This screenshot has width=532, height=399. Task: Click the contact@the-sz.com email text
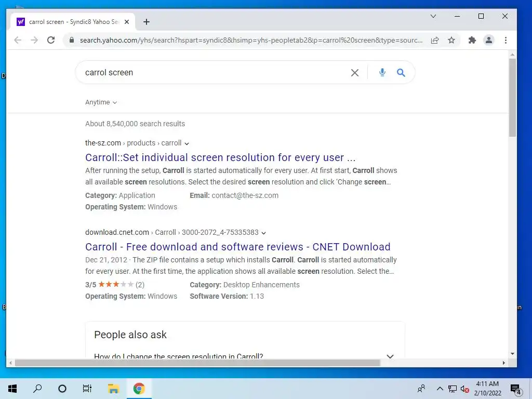(x=245, y=195)
